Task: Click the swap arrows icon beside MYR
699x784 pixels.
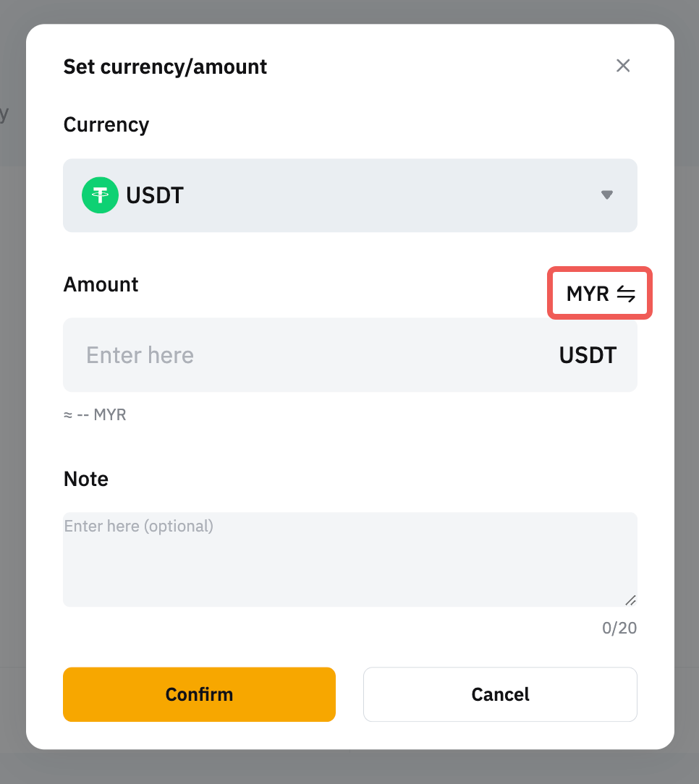Action: click(x=626, y=294)
